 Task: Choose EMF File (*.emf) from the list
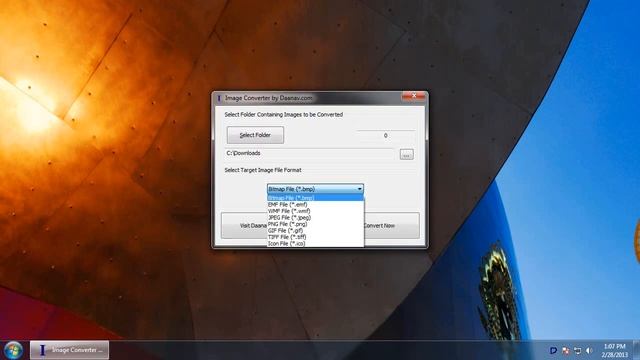(x=315, y=204)
